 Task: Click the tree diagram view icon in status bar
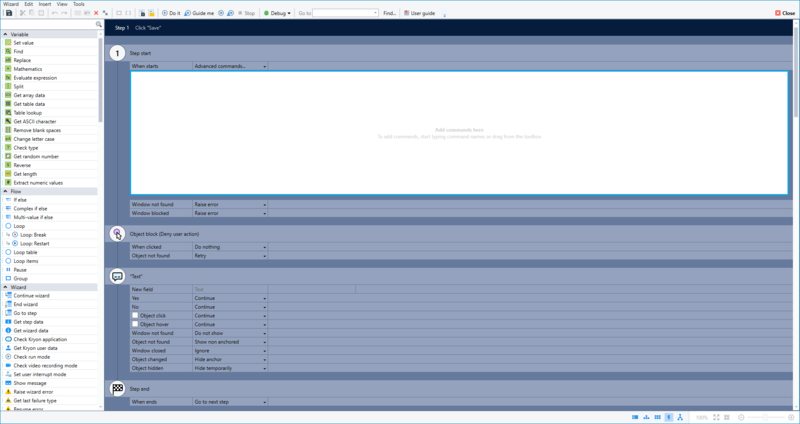coord(680,417)
